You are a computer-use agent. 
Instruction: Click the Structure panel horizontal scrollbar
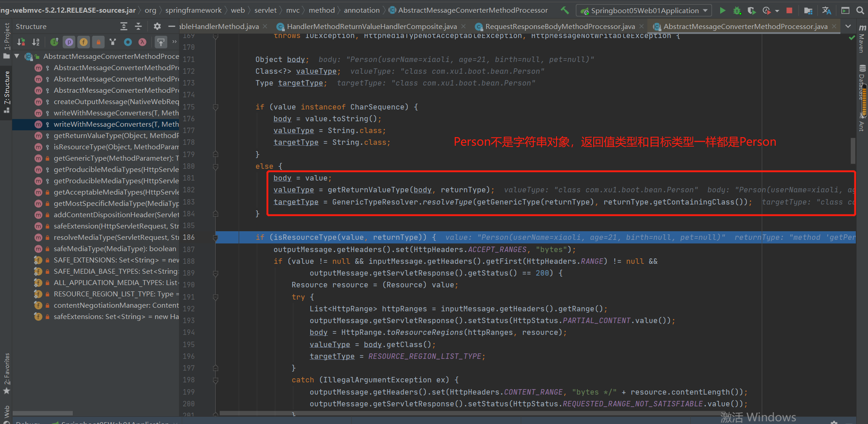pos(42,413)
